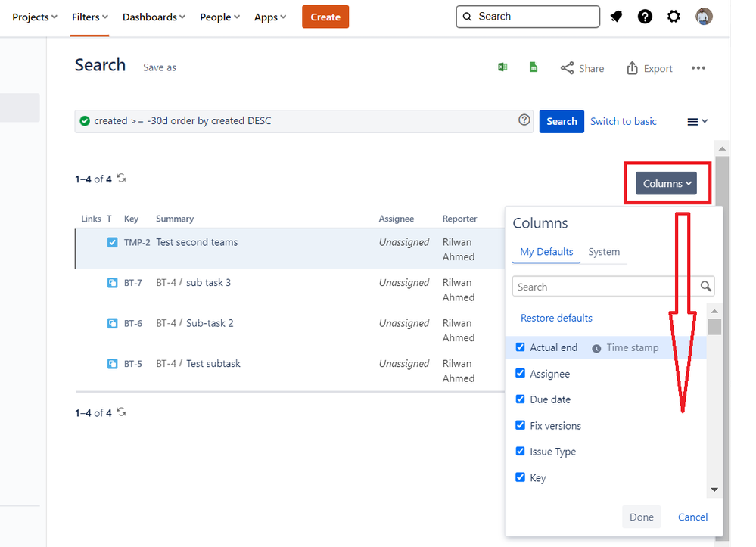756x547 pixels.
Task: Open the Filters dropdown menu
Action: (90, 17)
